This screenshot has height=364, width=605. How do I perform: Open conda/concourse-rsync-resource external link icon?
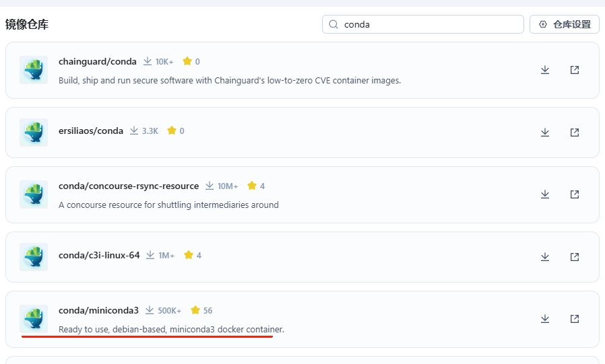(575, 194)
